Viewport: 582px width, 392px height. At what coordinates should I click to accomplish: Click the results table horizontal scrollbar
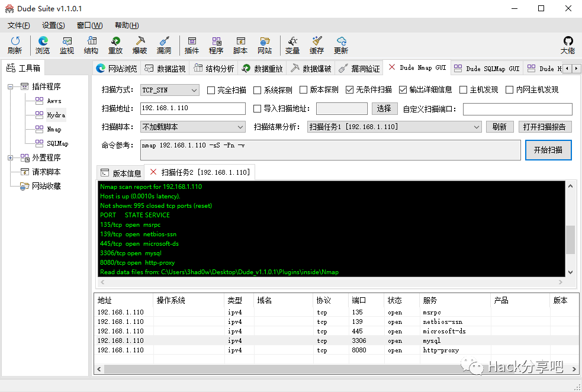click(x=337, y=369)
